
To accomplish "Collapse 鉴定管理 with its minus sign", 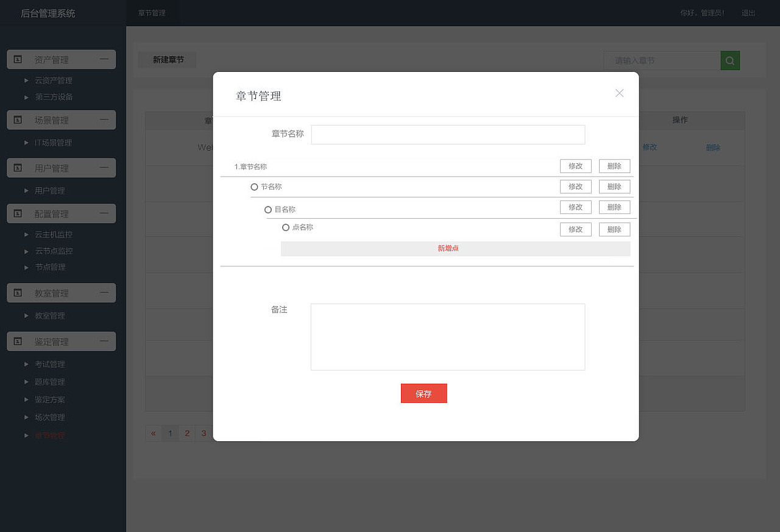I will tap(104, 341).
